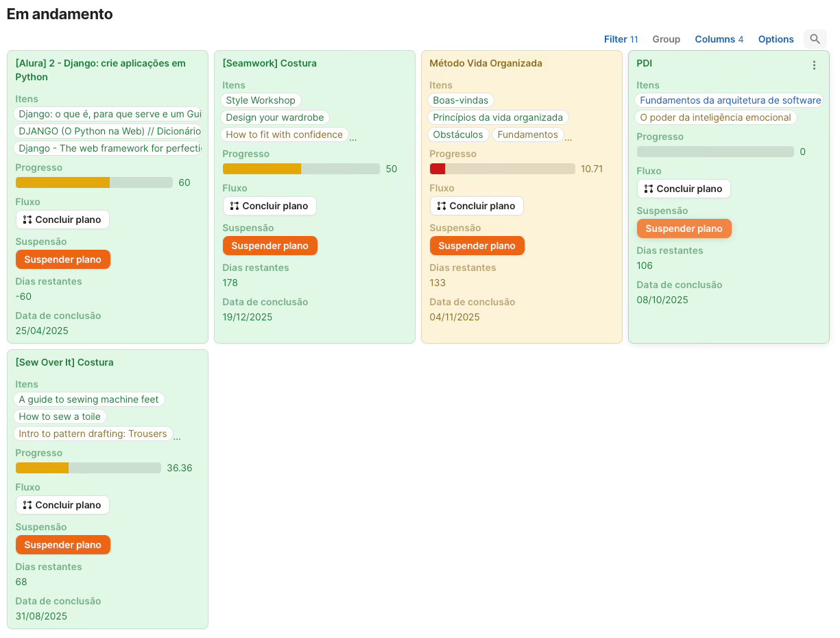Open the Obstáculos item tag
The width and height of the screenshot is (840, 638).
(x=458, y=134)
